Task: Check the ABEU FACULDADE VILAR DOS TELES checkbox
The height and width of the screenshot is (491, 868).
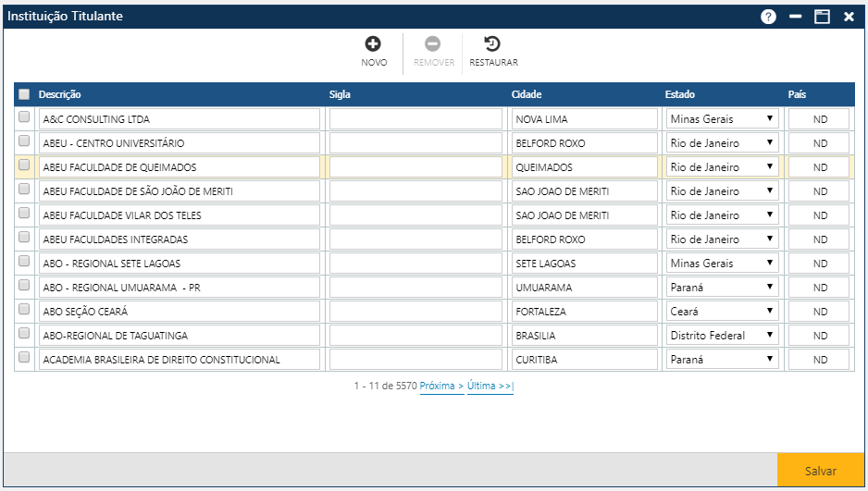Action: click(x=24, y=213)
